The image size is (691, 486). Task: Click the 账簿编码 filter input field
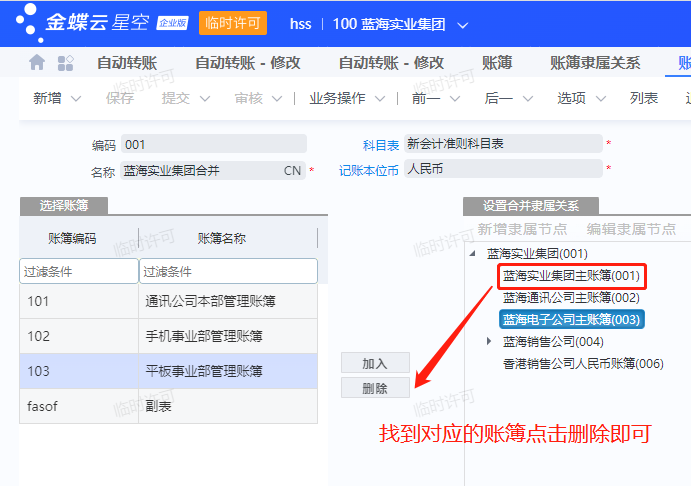coord(78,271)
